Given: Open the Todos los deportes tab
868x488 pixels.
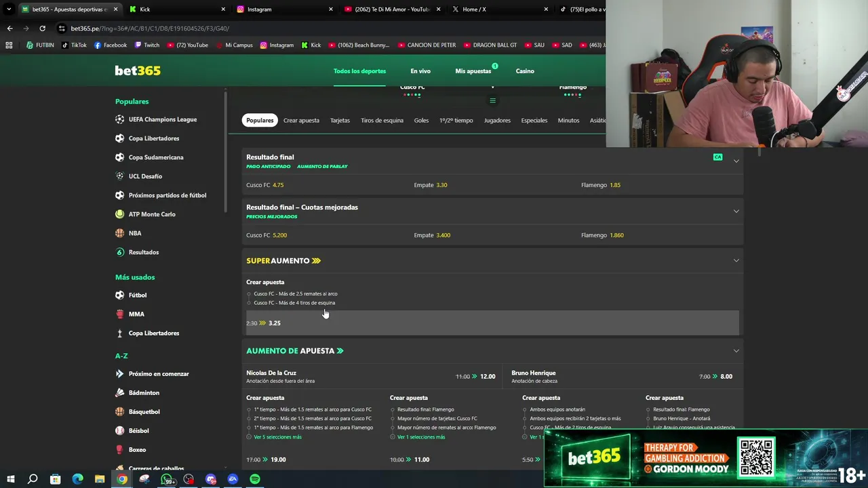Looking at the screenshot, I should click(x=359, y=71).
